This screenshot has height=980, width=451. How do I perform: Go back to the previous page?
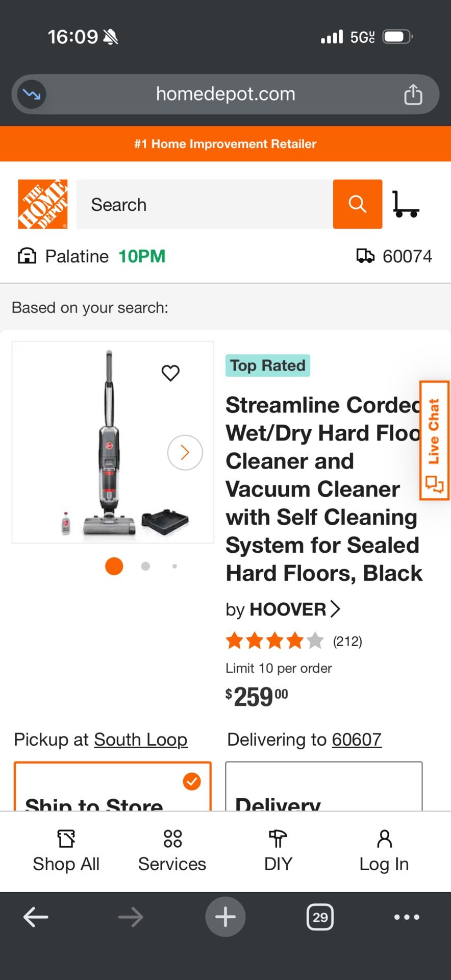pos(36,917)
